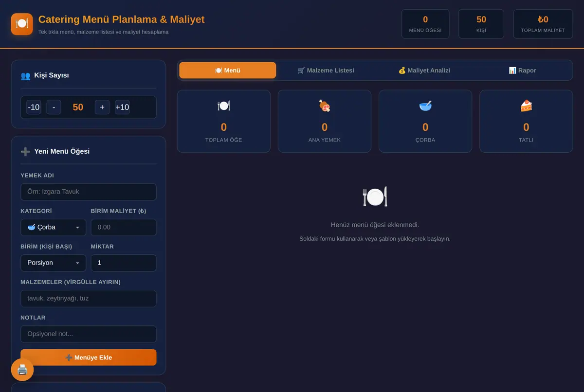Open the Malzeme Listesi tab
Viewport: 584px width, 392px height.
[x=326, y=70]
